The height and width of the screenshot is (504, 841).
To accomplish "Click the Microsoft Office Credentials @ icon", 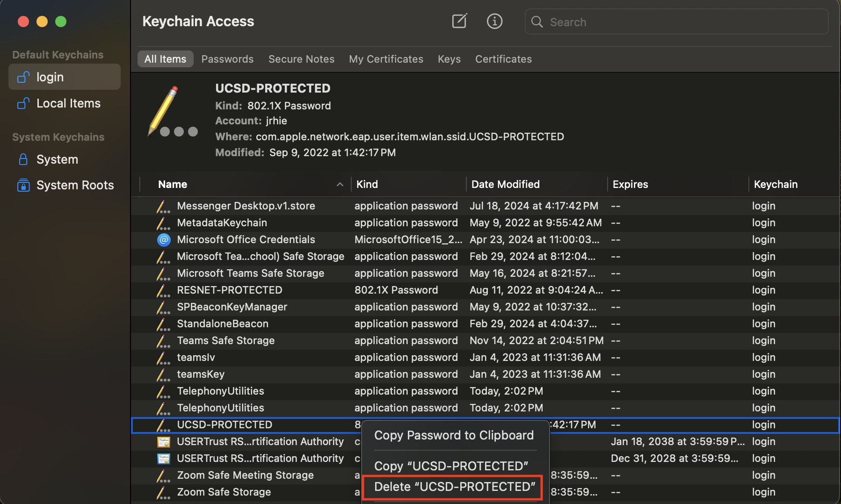I will [x=164, y=240].
